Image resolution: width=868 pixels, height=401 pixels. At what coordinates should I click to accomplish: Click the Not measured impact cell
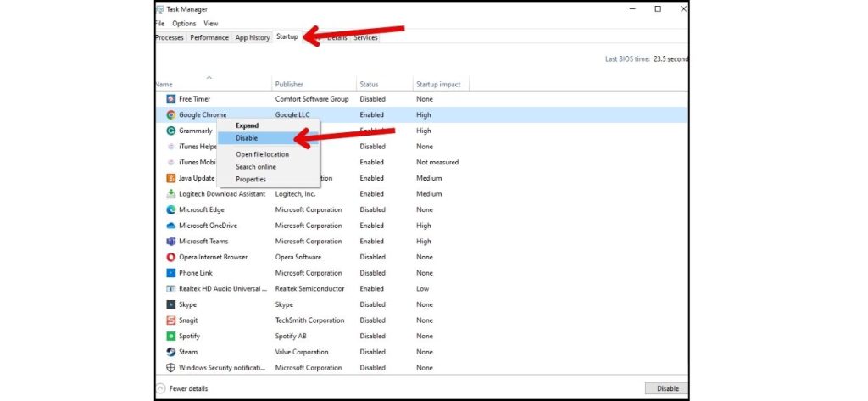click(x=437, y=162)
